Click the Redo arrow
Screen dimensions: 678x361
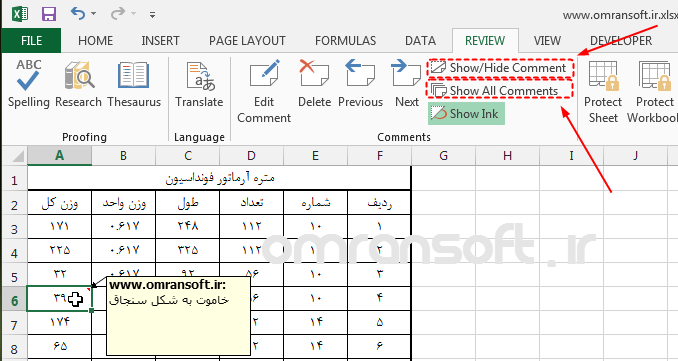pyautogui.click(x=118, y=14)
